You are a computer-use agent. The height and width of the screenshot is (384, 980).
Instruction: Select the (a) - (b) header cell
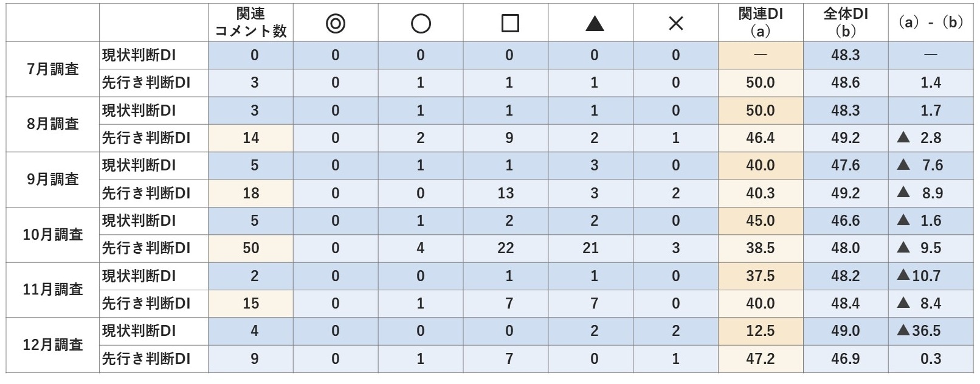(931, 23)
